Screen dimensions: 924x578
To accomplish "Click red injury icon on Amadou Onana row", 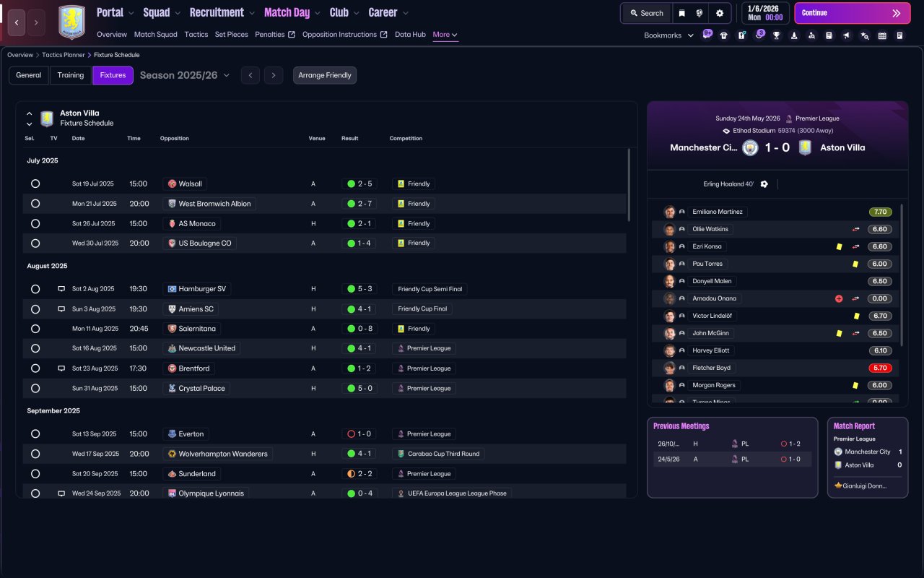I will (x=839, y=298).
